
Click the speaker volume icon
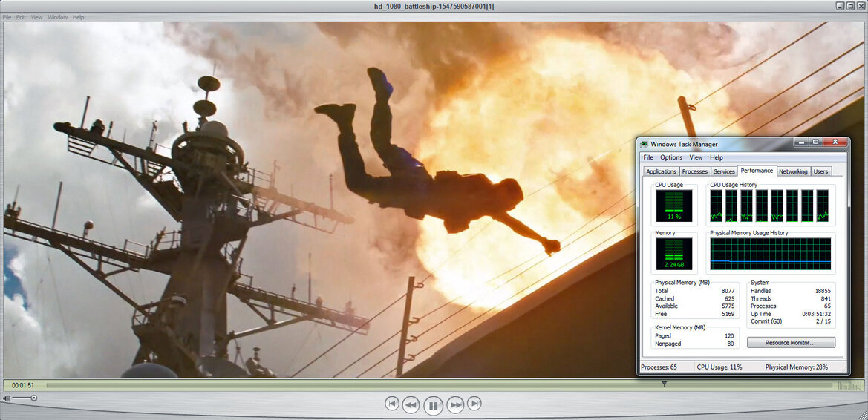[x=6, y=398]
